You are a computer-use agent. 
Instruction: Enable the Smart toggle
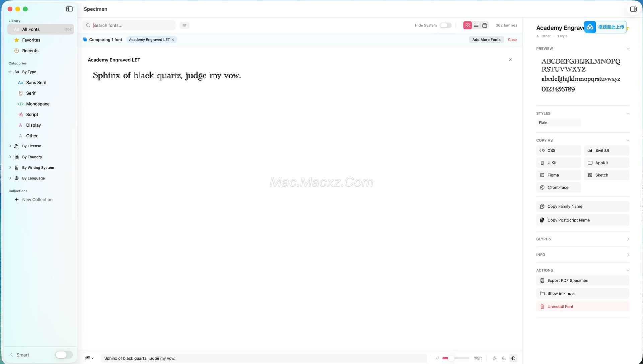pos(64,355)
